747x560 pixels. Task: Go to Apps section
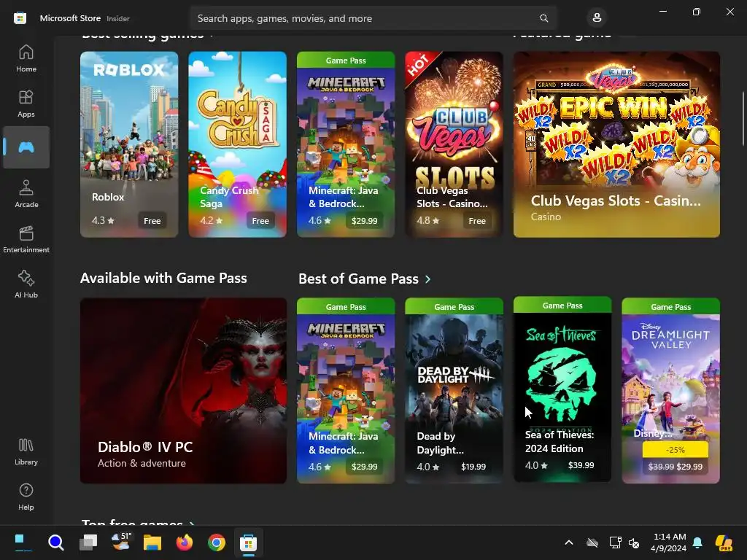[26, 104]
